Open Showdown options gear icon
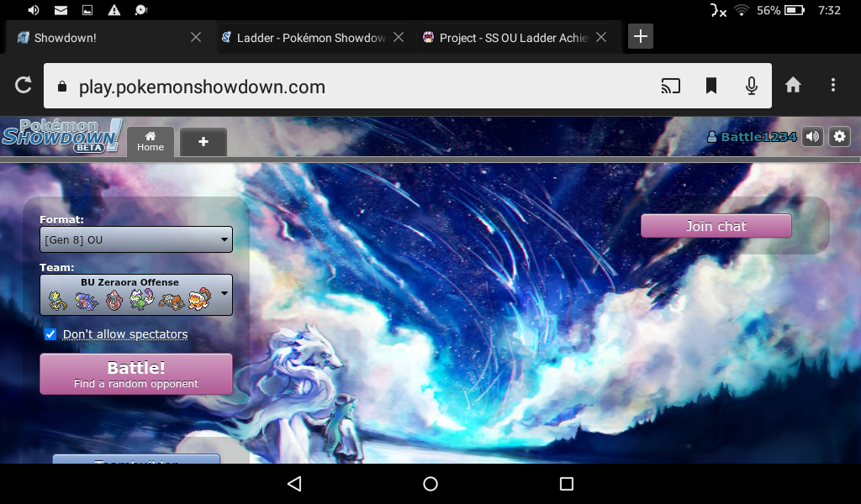This screenshot has width=861, height=504. pyautogui.click(x=840, y=137)
